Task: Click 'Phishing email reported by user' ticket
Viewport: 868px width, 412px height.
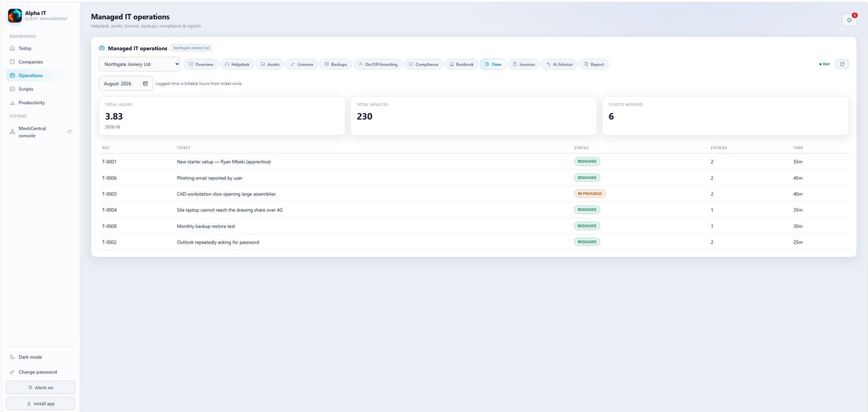Action: tap(209, 178)
